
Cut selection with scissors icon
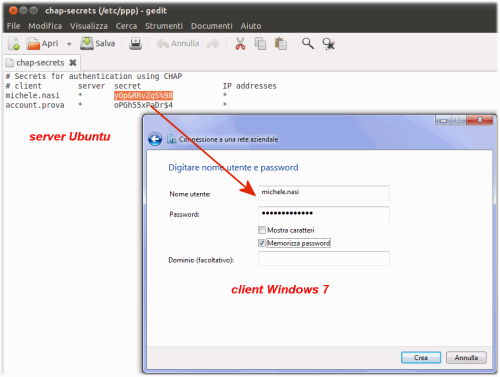(240, 44)
